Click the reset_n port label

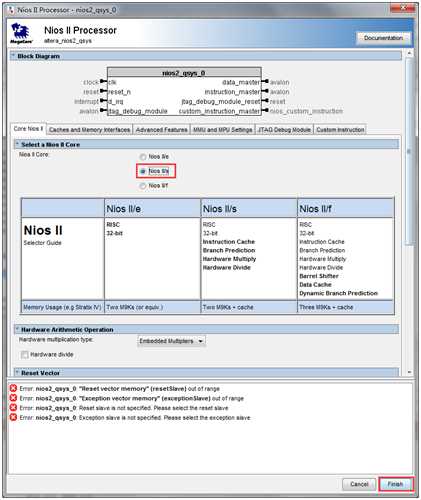[119, 92]
